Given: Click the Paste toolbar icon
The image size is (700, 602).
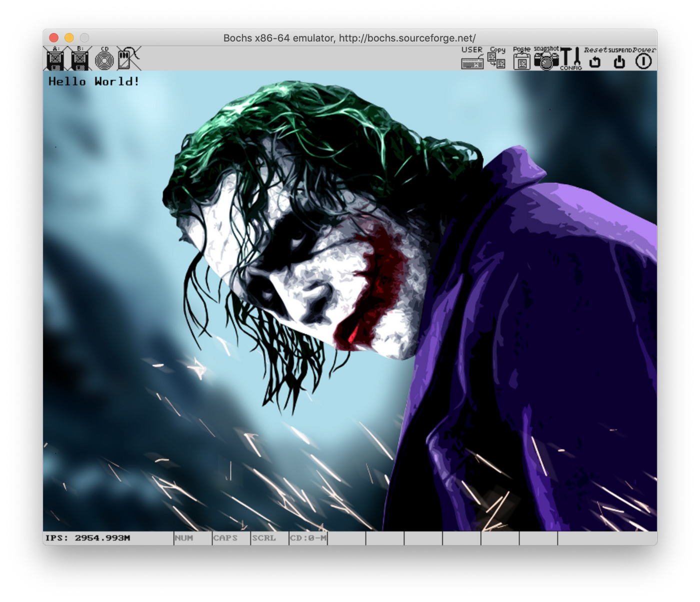Looking at the screenshot, I should point(521,58).
